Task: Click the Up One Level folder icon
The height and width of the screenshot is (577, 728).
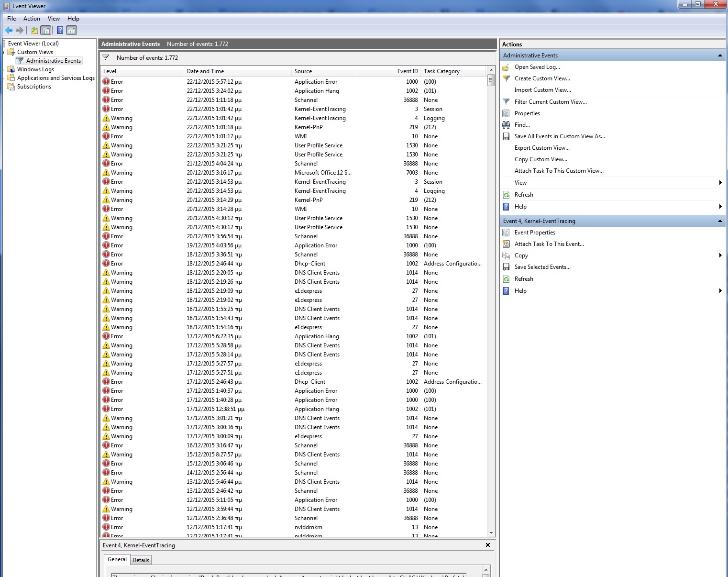Action: (x=34, y=31)
